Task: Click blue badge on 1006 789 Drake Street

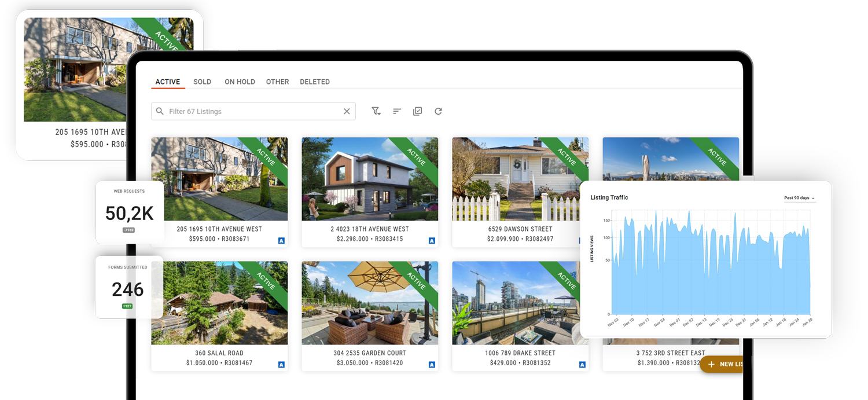Action: tap(582, 365)
